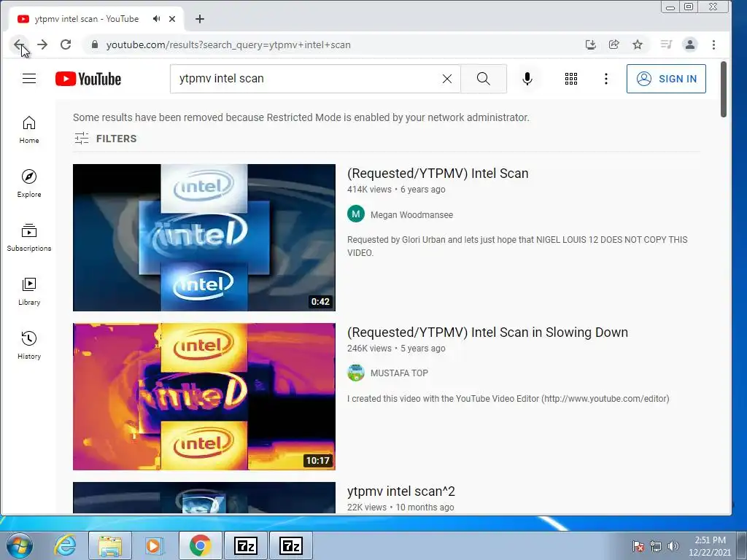This screenshot has width=747, height=560.
Task: Click the Restricted Mode notice text
Action: [x=301, y=117]
